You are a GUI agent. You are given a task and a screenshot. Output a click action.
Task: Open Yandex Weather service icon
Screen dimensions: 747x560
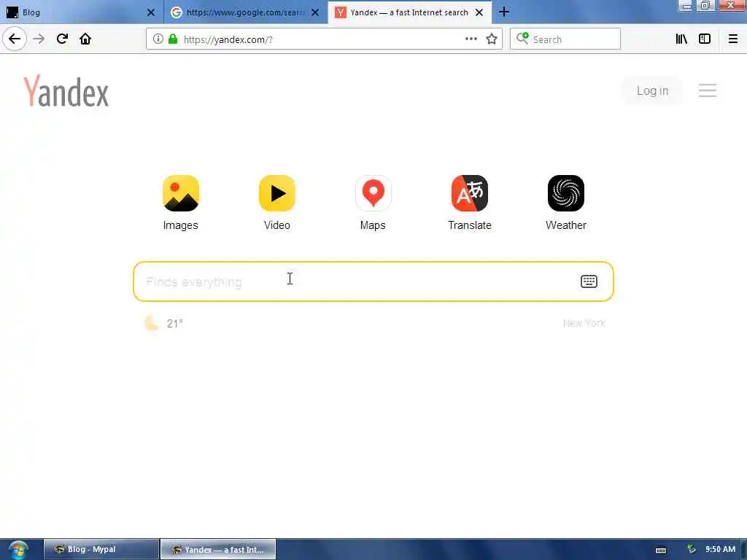(x=565, y=193)
